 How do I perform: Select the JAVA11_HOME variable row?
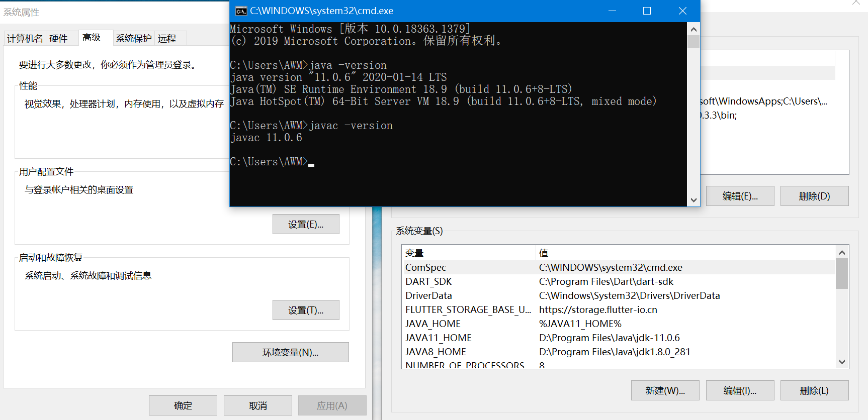[x=619, y=338]
